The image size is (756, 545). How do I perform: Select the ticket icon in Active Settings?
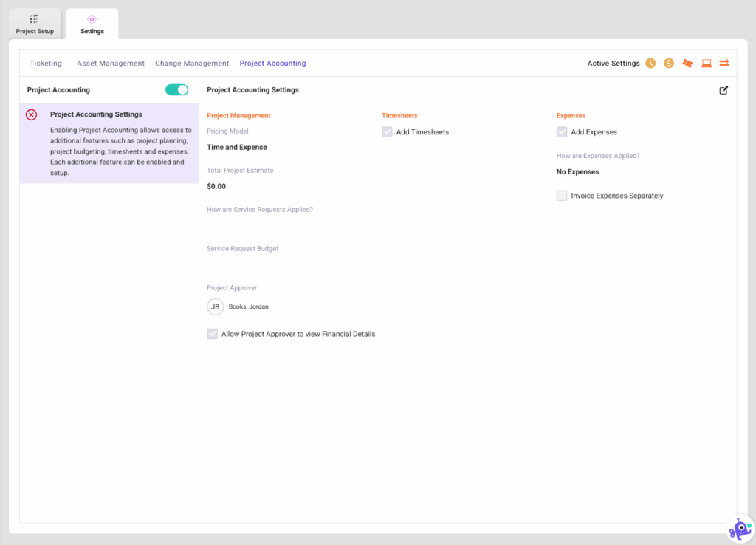[687, 64]
